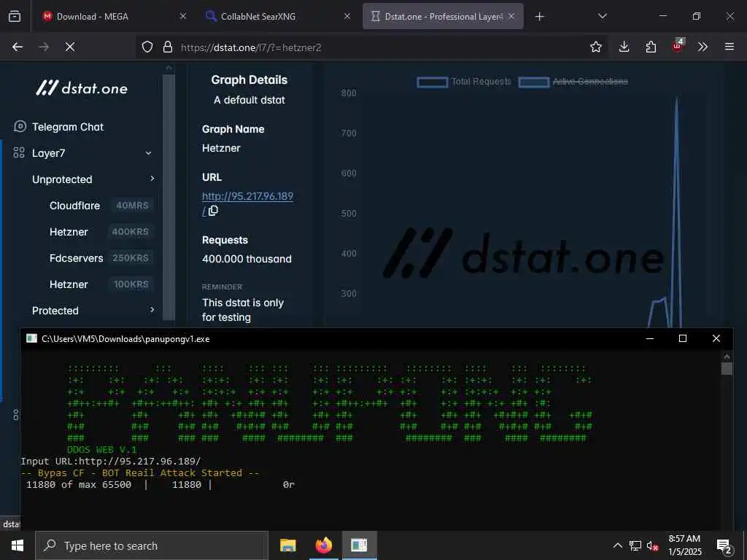Viewport: 747px width, 560px height.
Task: Open Action Center notifications
Action: tap(724, 545)
